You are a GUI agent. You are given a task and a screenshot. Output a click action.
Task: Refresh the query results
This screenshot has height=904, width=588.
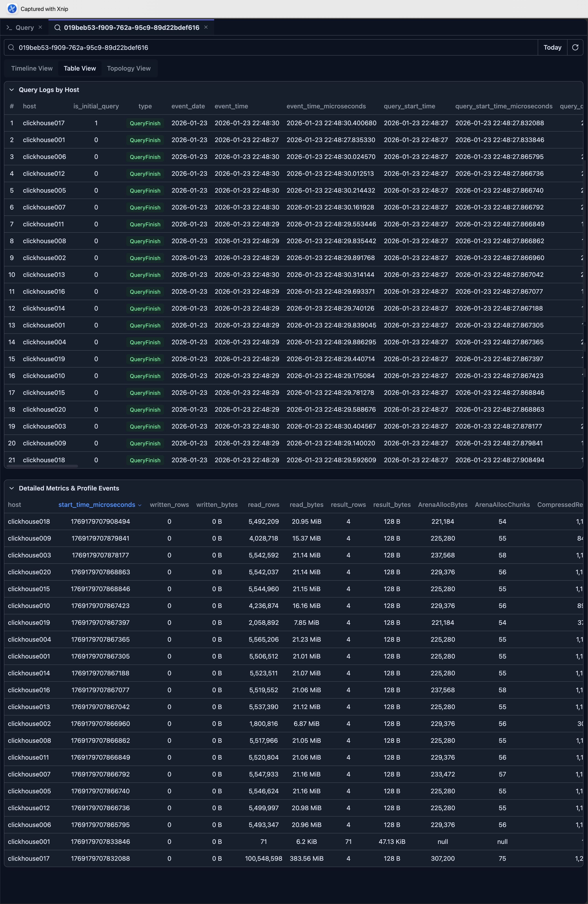pyautogui.click(x=575, y=47)
